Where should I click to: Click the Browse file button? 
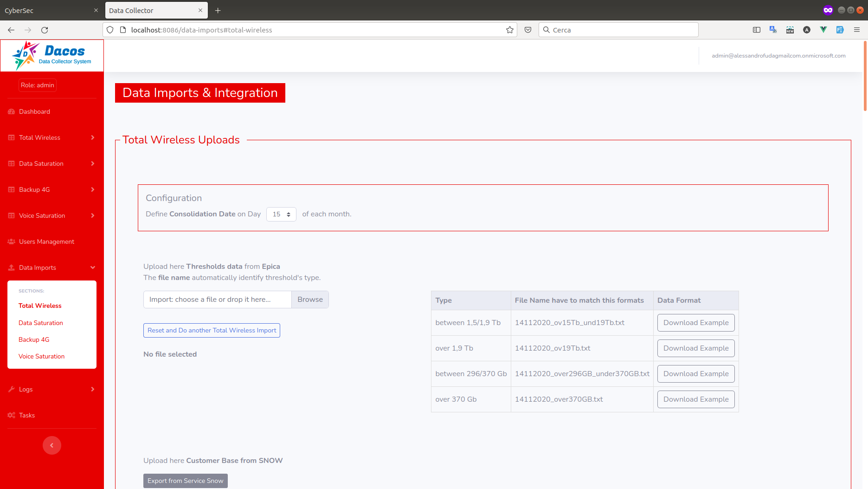pos(310,300)
